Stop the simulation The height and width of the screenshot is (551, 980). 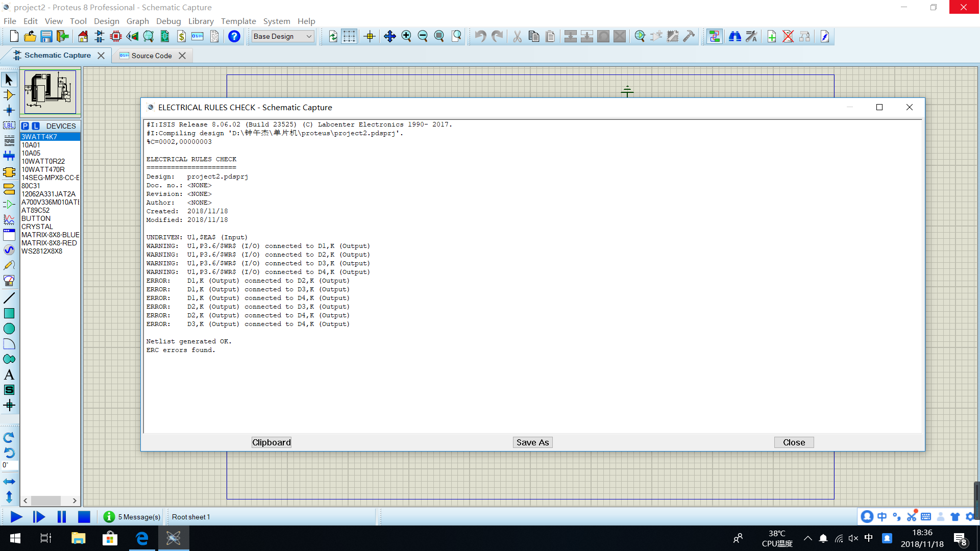(84, 517)
